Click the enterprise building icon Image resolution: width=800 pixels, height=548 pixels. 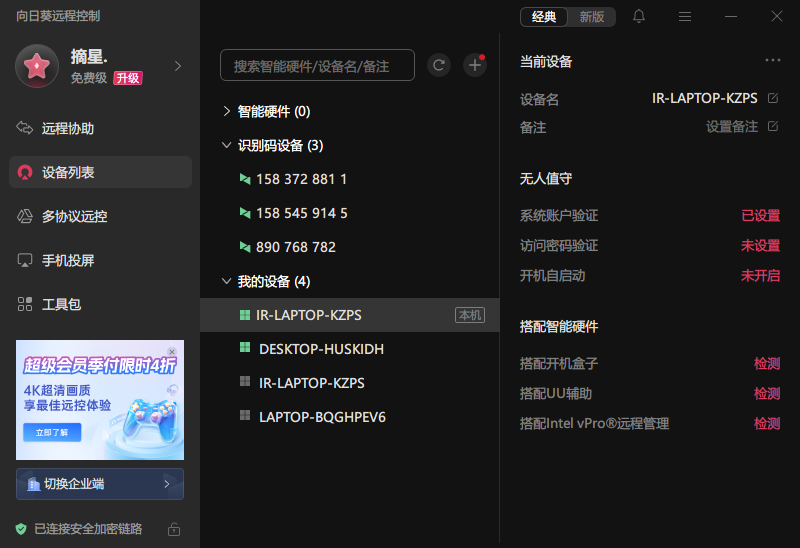[34, 484]
